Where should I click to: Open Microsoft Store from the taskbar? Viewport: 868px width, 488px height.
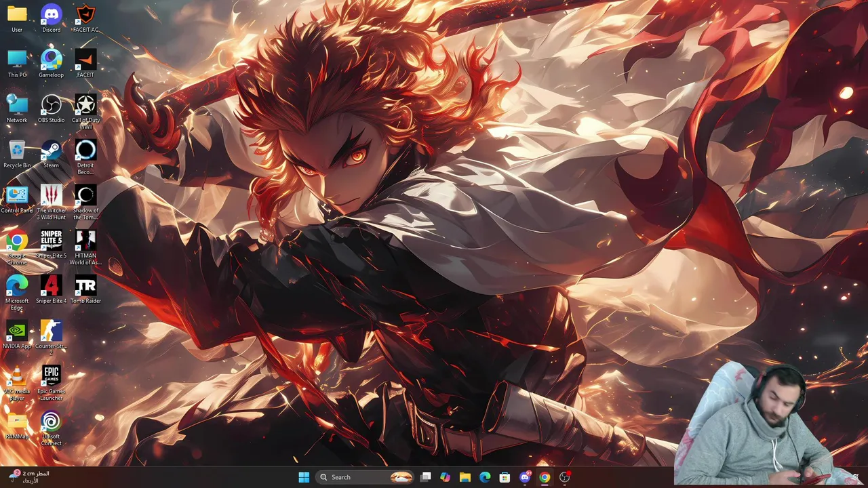point(505,477)
